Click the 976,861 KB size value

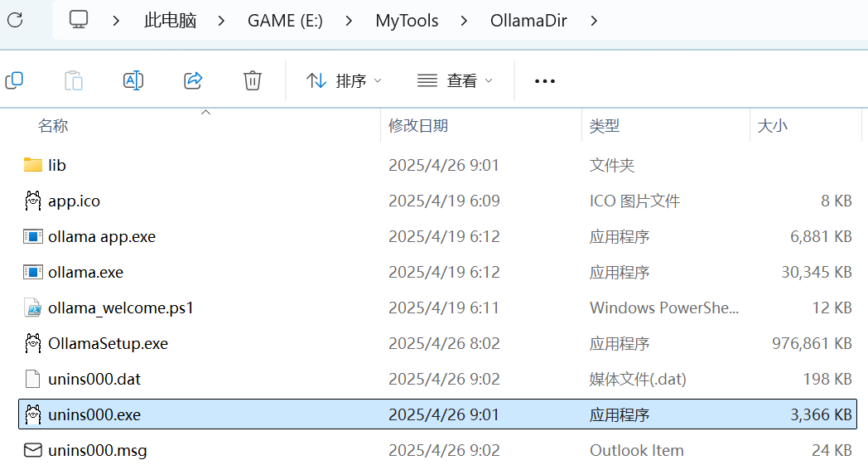[812, 343]
